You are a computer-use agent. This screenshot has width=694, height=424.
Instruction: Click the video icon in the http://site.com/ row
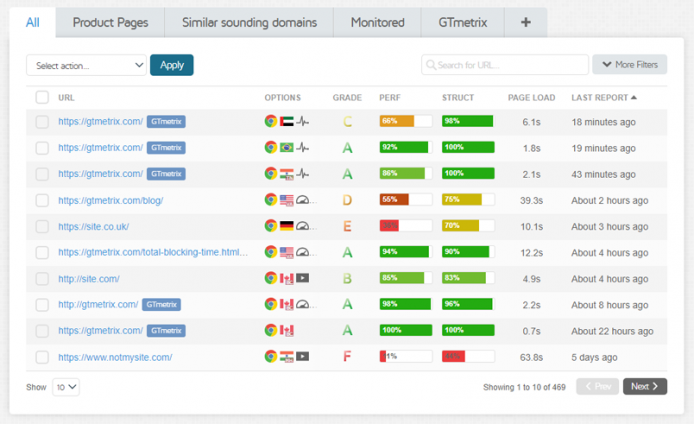(303, 278)
